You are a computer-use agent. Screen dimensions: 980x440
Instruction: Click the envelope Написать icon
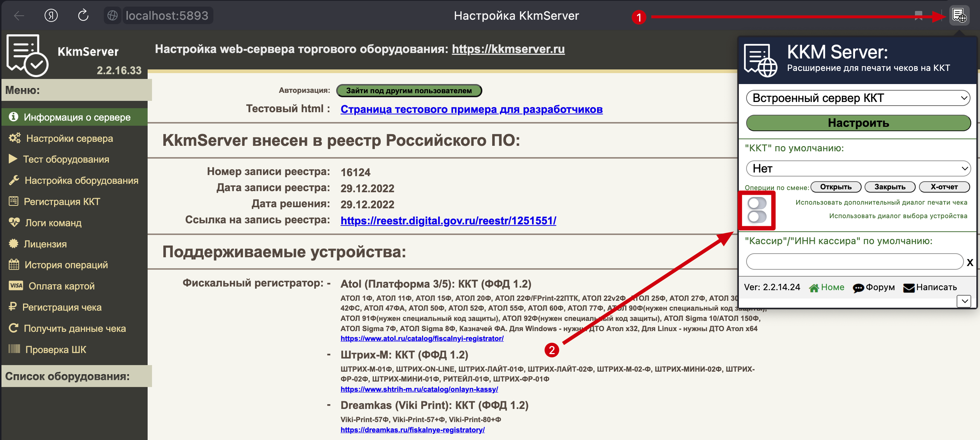[908, 288]
